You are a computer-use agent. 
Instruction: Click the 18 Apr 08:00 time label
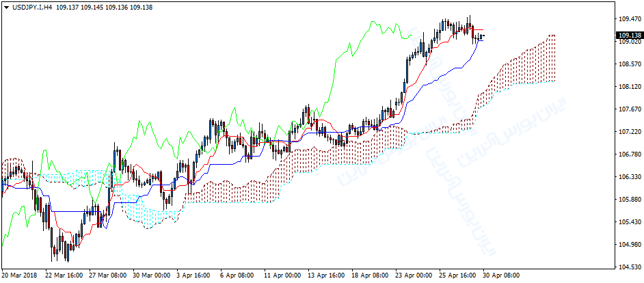coord(369,275)
